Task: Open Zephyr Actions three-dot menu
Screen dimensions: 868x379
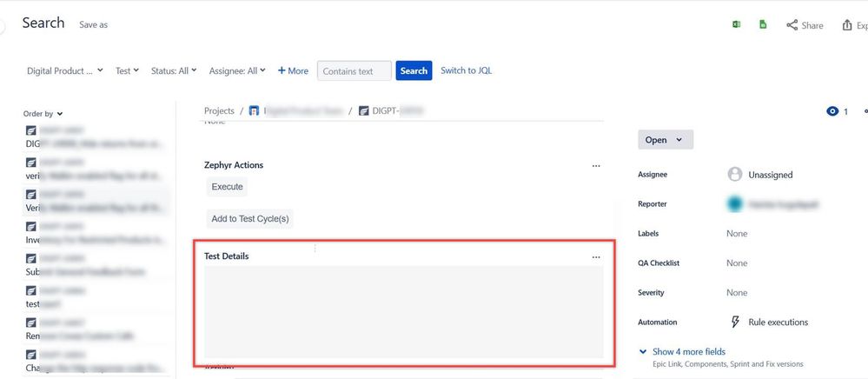Action: click(596, 165)
